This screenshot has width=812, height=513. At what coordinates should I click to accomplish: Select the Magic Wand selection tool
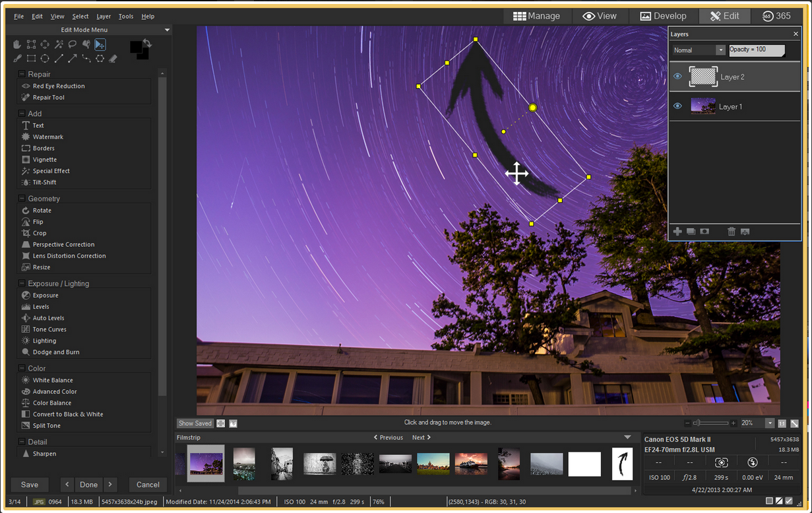pos(59,44)
